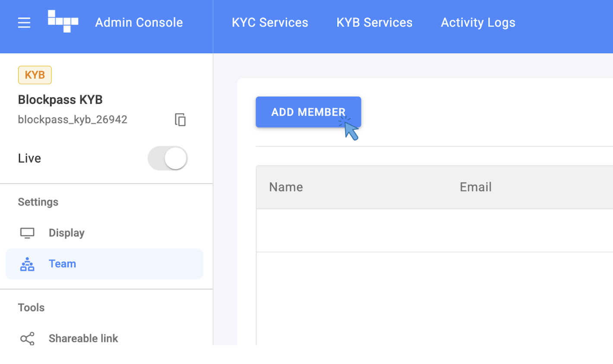Copy the blockpass_kyb_26942 client ID
Viewport: 613px width, 364px height.
coord(180,119)
